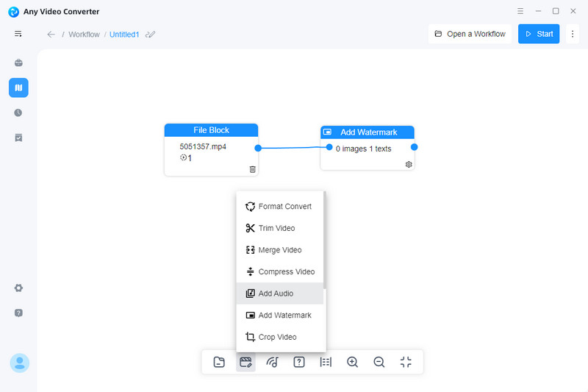Viewport: 588px width, 392px height.
Task: Select the File Block header
Action: pos(211,130)
